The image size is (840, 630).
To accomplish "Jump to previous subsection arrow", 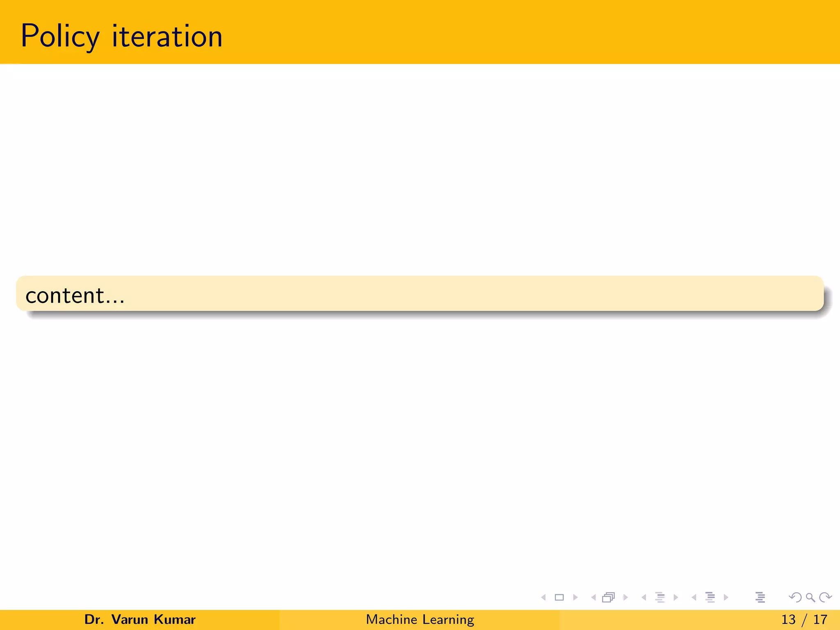I will point(644,598).
